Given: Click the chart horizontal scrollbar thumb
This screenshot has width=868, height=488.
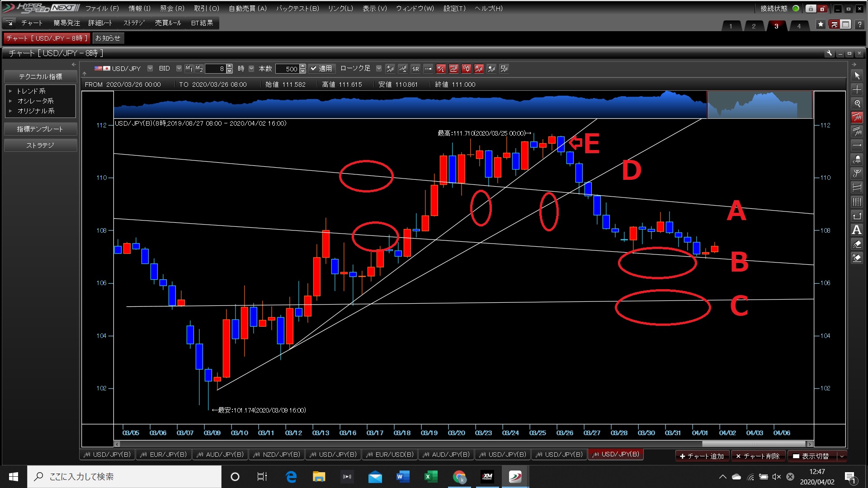Looking at the screenshot, I should [753, 444].
